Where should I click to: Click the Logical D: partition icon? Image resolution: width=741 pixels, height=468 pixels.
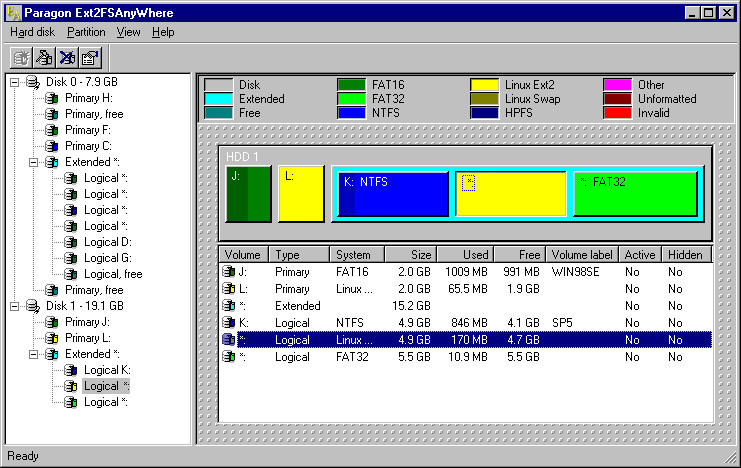(x=71, y=243)
